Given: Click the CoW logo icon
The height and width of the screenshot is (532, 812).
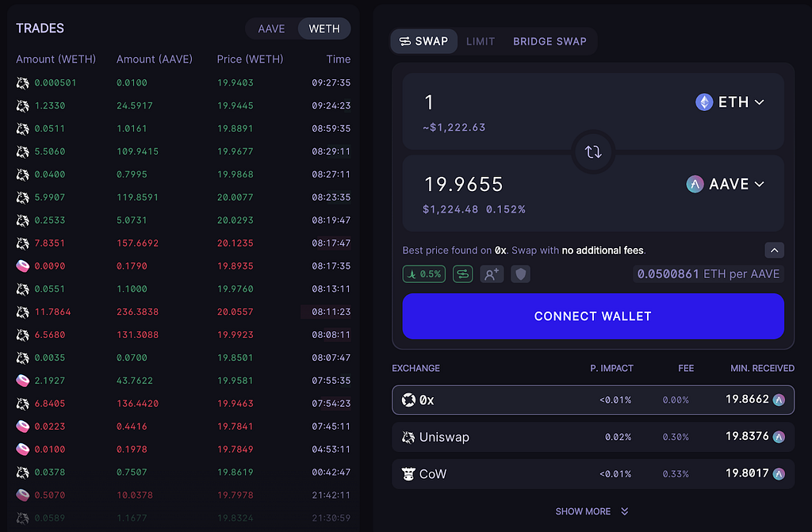Looking at the screenshot, I should (x=408, y=474).
